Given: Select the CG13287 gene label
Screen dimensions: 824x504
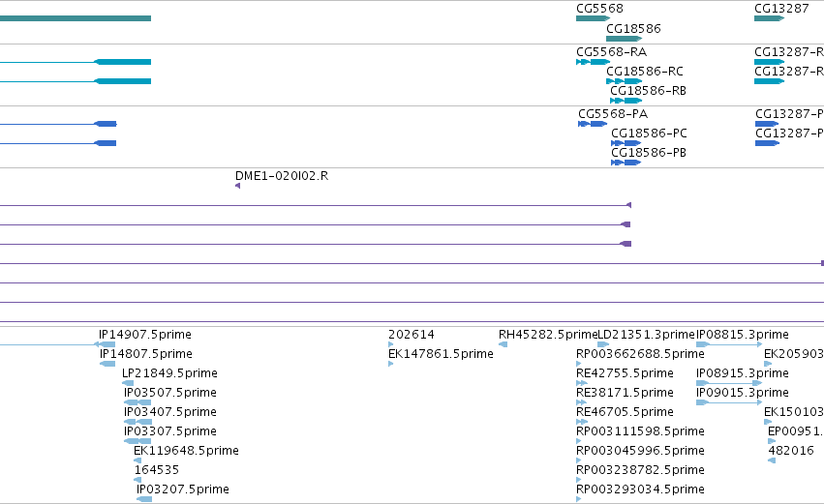Looking at the screenshot, I should tap(781, 9).
